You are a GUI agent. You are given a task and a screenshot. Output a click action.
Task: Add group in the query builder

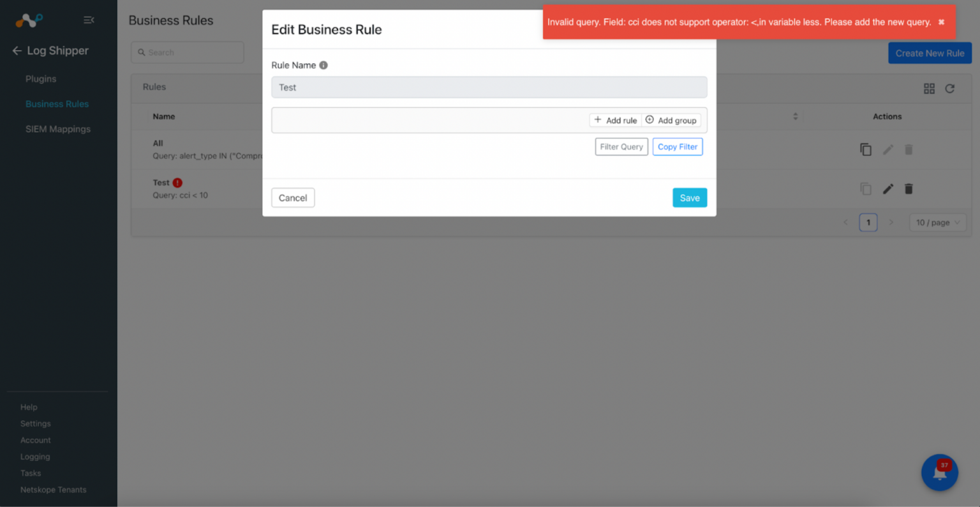[x=671, y=120]
